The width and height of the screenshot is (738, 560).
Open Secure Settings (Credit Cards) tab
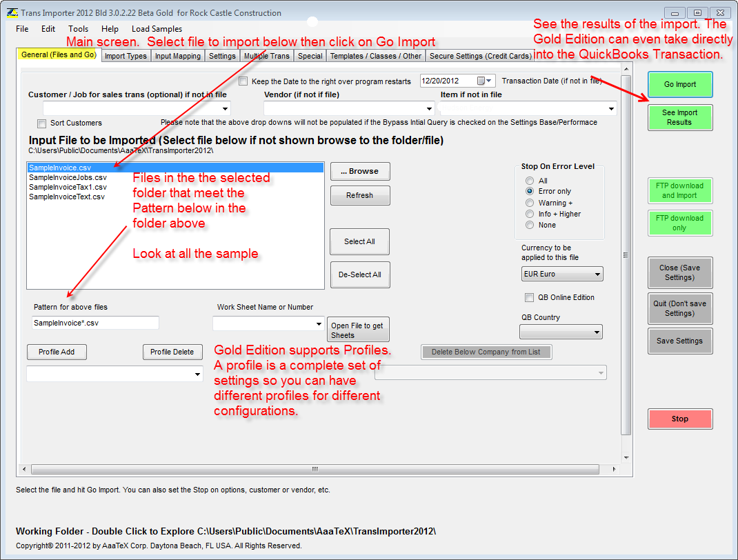coord(480,56)
